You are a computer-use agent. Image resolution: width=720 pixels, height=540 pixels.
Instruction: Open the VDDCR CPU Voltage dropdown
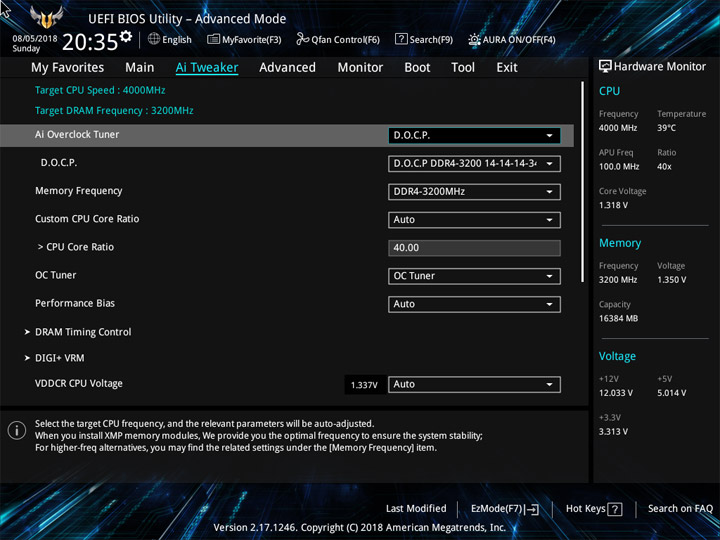[474, 384]
